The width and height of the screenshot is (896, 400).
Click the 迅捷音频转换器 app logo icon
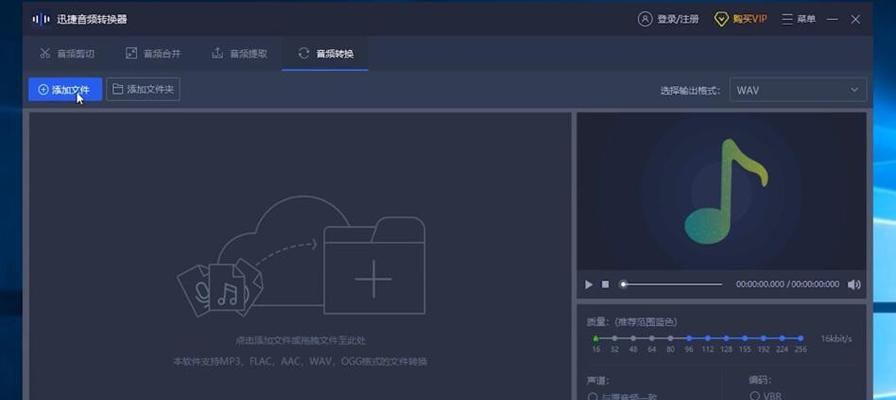[x=41, y=19]
